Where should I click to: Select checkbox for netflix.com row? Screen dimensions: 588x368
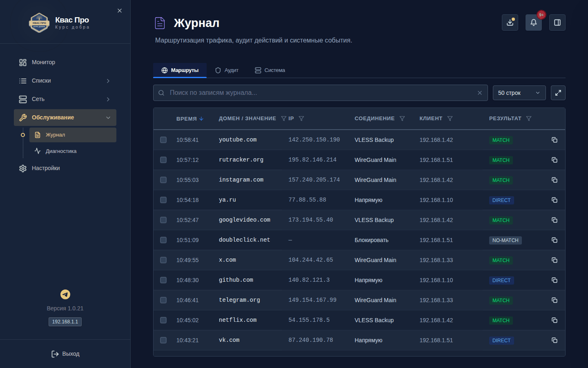[x=163, y=320]
